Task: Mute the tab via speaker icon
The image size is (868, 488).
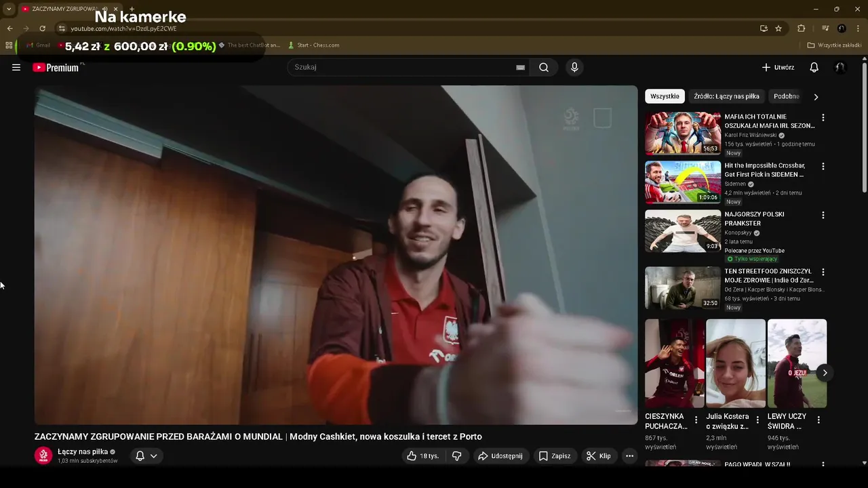Action: point(104,9)
